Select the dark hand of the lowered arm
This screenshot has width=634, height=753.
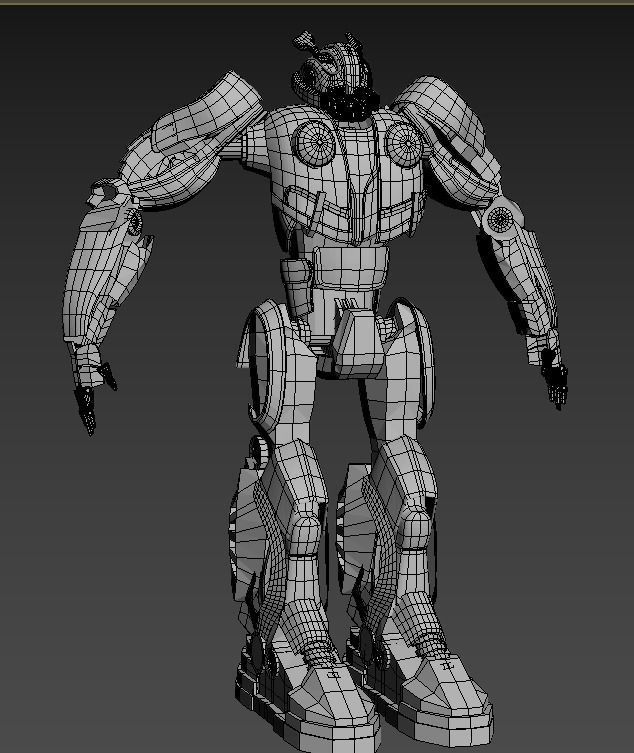tap(554, 379)
